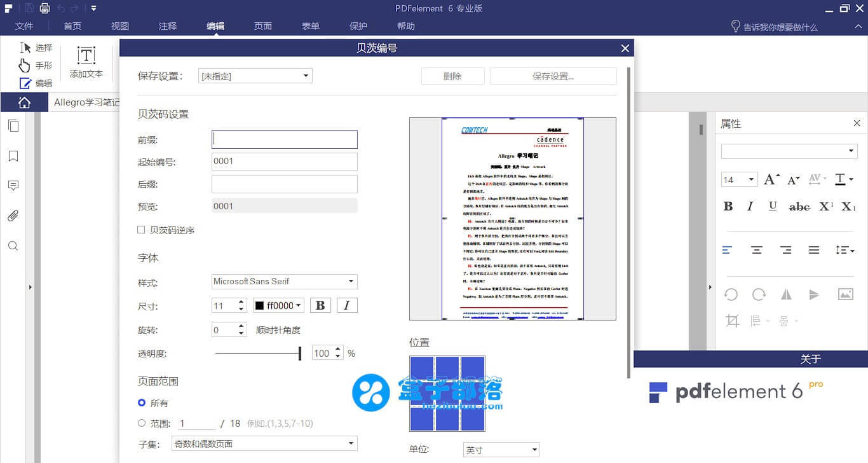Click flip horizontal icon in 属性
This screenshot has width=868, height=463.
(x=787, y=294)
